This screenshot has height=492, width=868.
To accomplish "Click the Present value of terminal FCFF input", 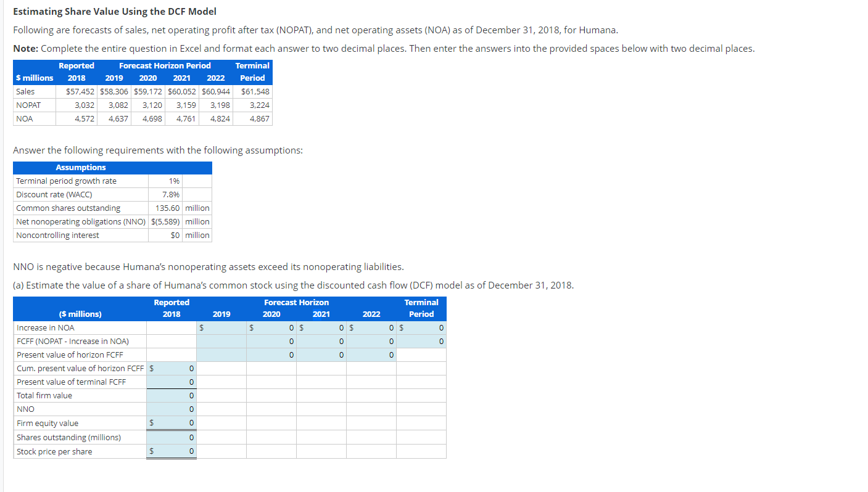I will pos(172,382).
